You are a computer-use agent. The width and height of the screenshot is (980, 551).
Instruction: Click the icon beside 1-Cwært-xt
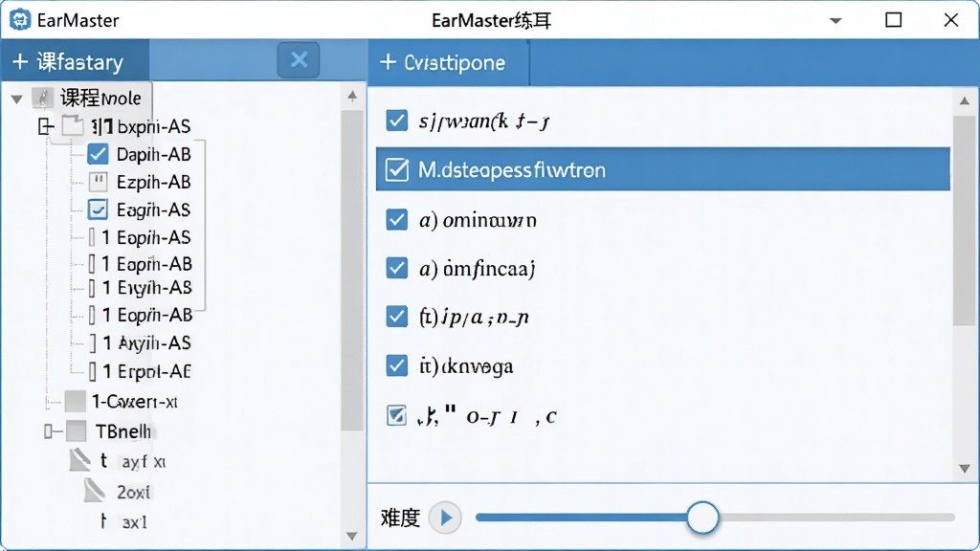click(x=75, y=401)
